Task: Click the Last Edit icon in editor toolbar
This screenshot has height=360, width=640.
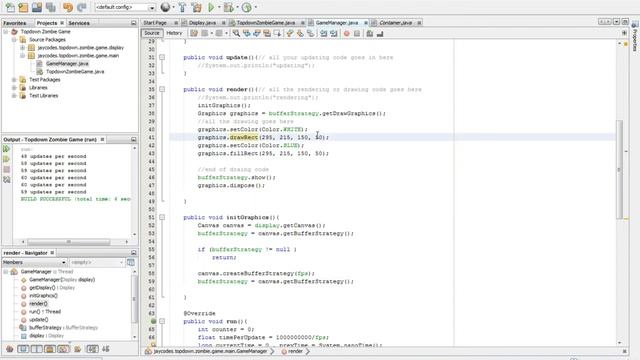Action: click(x=194, y=33)
